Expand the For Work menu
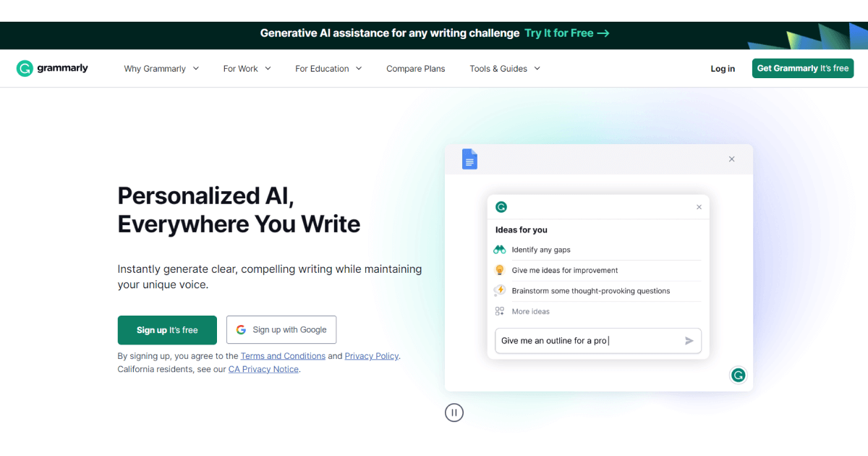Viewport: 868px width, 456px height. [247, 69]
